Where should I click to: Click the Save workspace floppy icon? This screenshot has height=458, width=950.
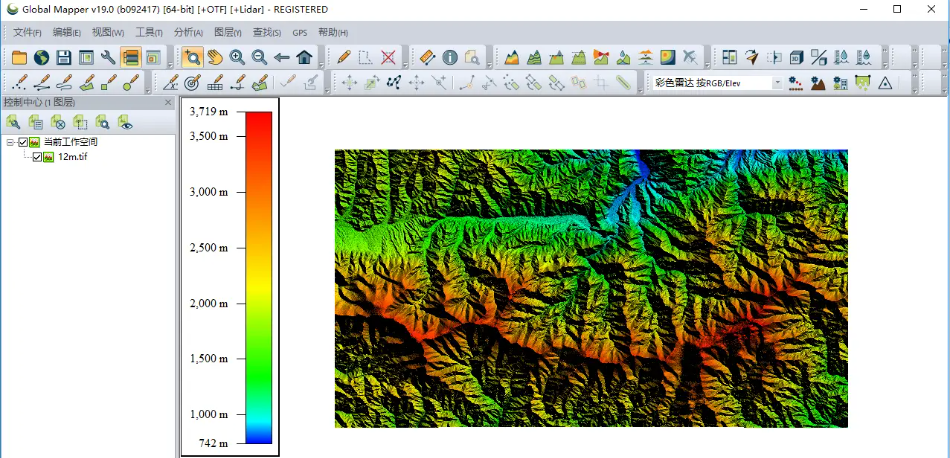(63, 58)
